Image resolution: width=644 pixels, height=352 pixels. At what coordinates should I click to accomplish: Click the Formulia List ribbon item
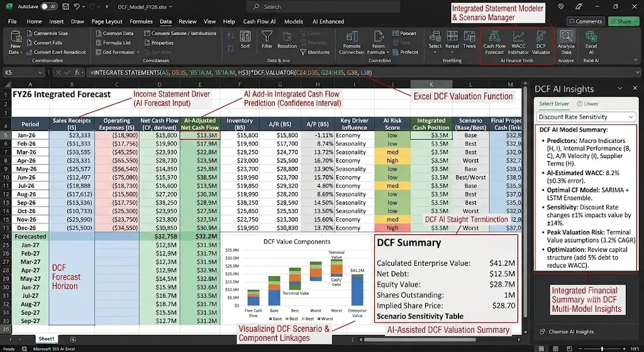(113, 43)
